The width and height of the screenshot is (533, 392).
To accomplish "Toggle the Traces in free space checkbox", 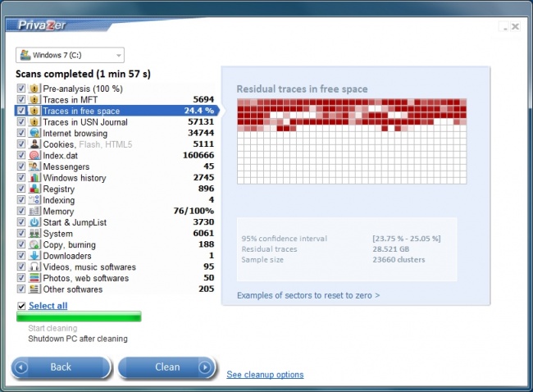I will point(21,111).
